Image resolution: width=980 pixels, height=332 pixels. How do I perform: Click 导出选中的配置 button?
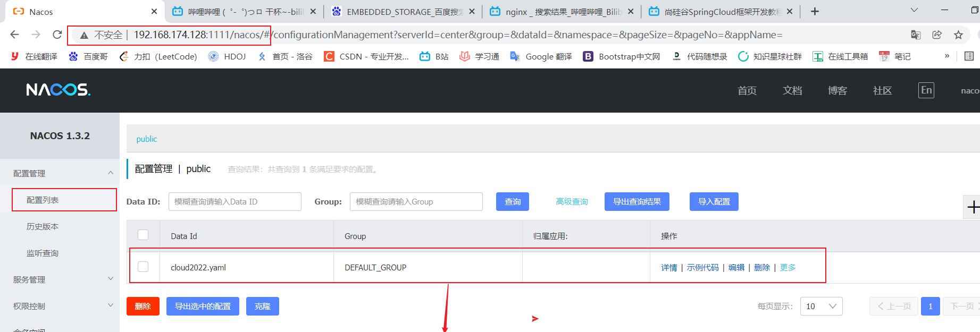(x=203, y=306)
